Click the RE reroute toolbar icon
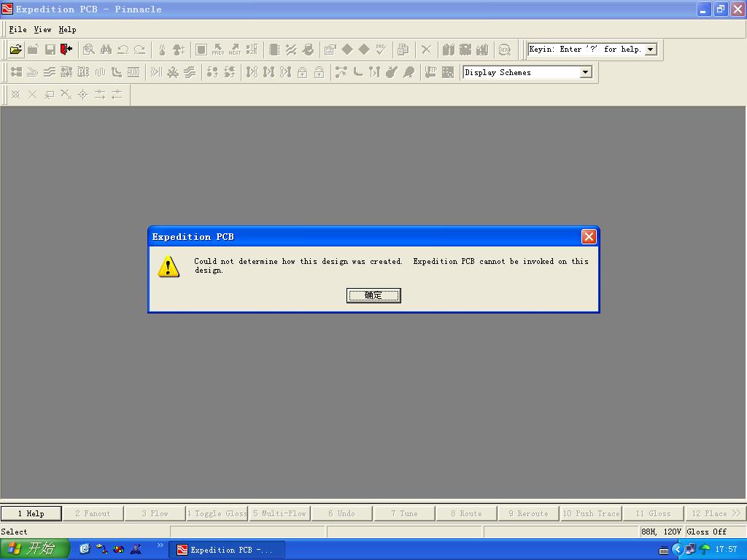 click(x=83, y=72)
